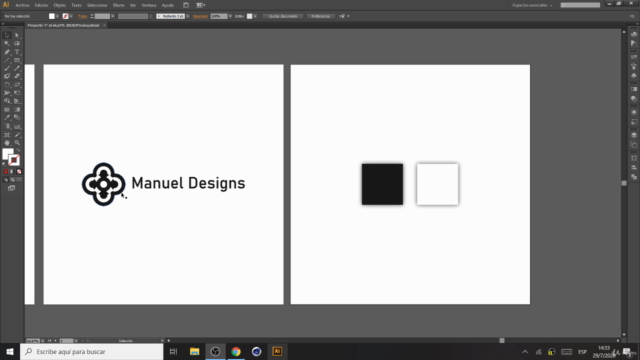Select the Eyedropper tool
The image size is (640, 360).
7,118
